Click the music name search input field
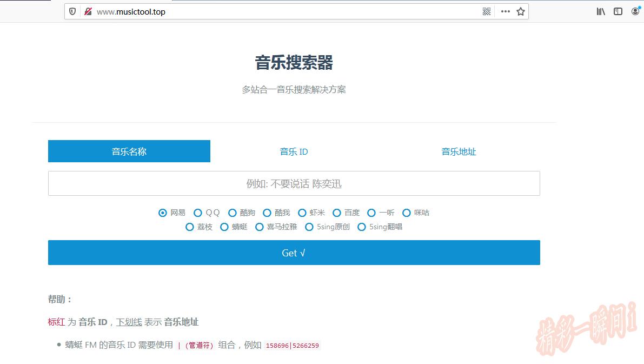This screenshot has height=364, width=644. tap(294, 183)
